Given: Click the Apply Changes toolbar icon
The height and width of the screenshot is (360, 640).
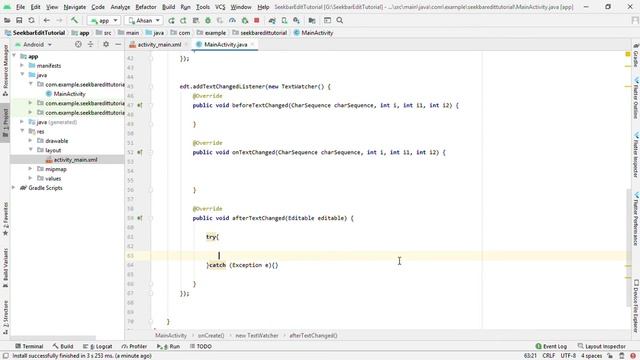Looking at the screenshot, I should coord(183,20).
